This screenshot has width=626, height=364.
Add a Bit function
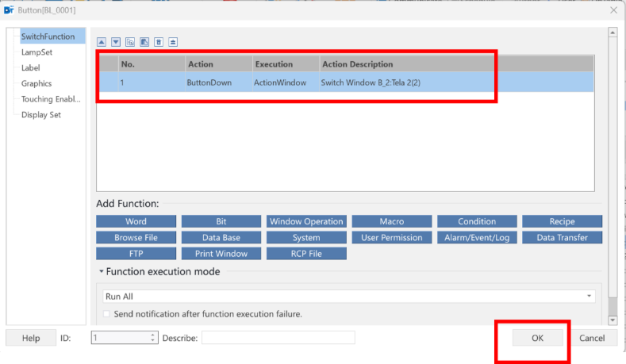tap(221, 221)
